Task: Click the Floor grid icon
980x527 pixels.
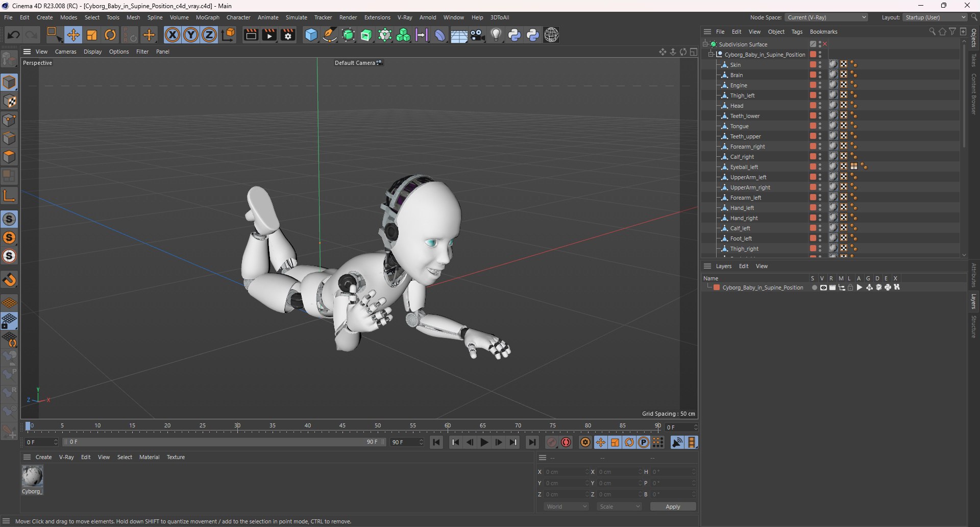Action: [x=459, y=35]
